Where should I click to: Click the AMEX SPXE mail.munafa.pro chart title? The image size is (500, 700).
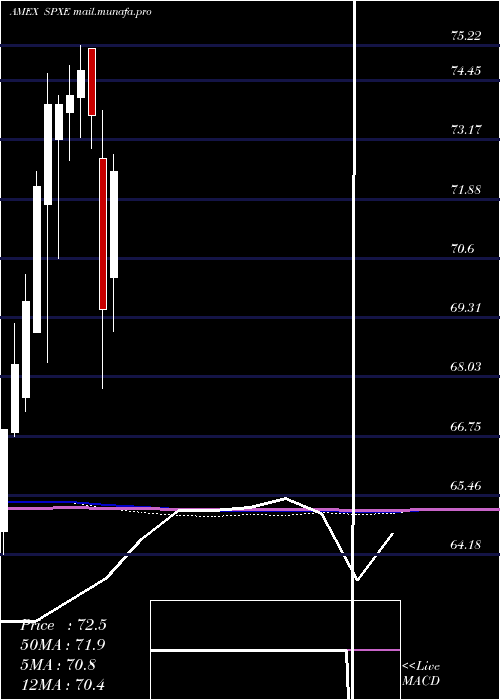pyautogui.click(x=80, y=12)
